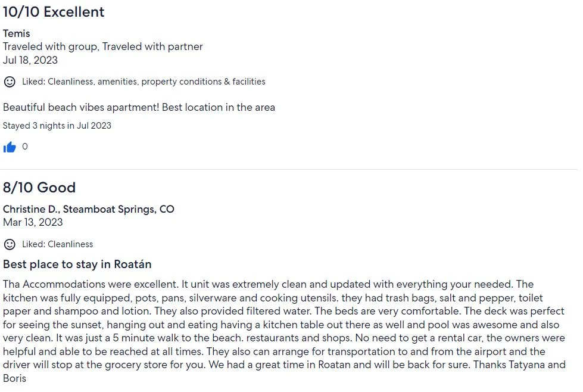This screenshot has height=392, width=583.
Task: Click review title 'Best place to stay in Roatán'
Action: coord(77,265)
